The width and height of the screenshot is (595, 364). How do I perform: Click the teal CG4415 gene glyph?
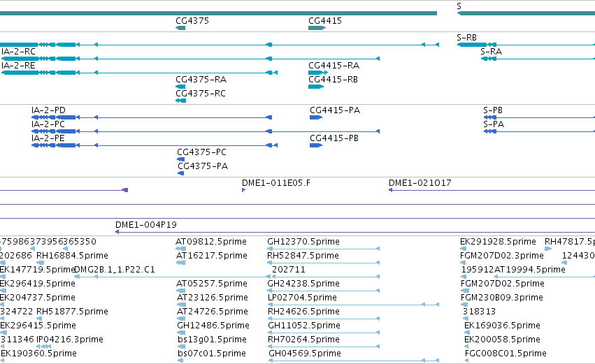317,28
